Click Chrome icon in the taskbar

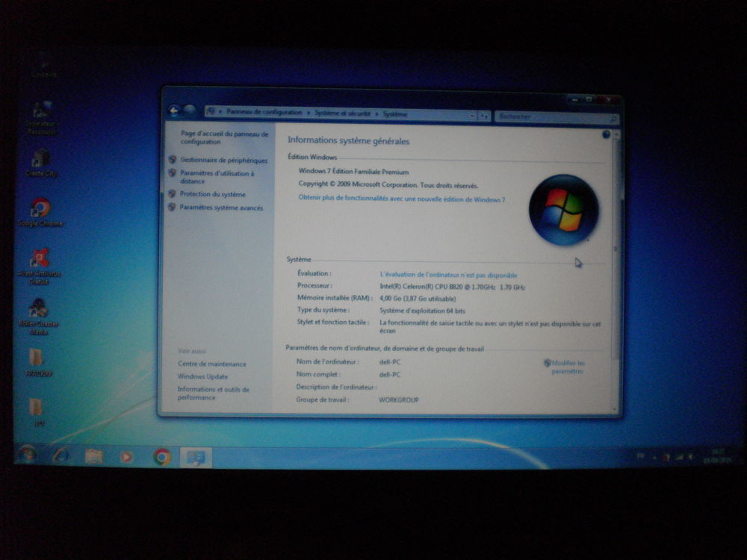[162, 456]
